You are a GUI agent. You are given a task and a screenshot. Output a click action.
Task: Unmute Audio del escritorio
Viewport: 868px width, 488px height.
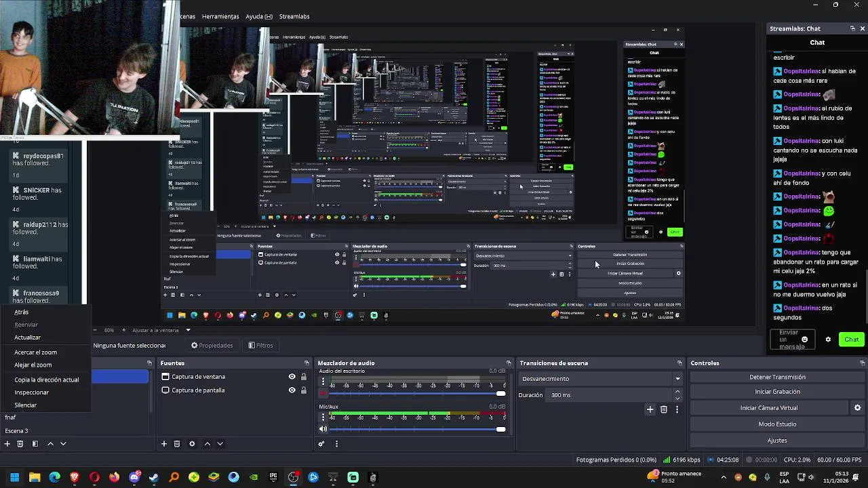323,393
